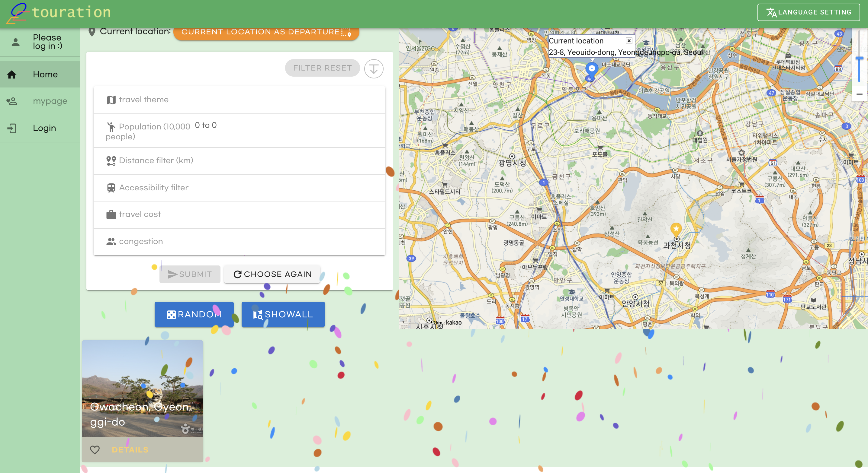Click the heart favorite icon on Gwacheon card
The image size is (868, 473).
pos(95,449)
